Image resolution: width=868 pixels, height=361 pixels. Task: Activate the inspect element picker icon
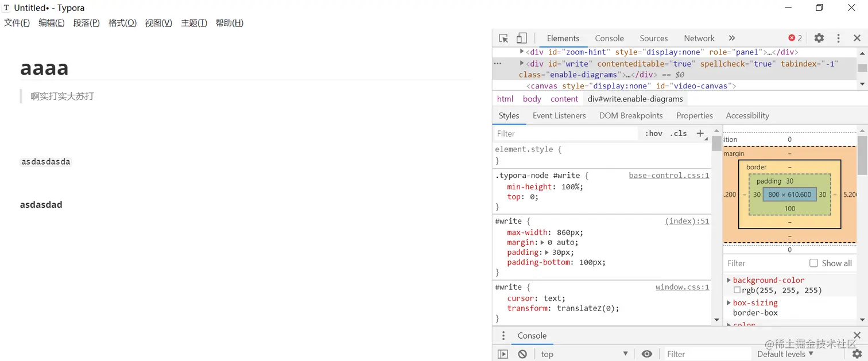[503, 38]
